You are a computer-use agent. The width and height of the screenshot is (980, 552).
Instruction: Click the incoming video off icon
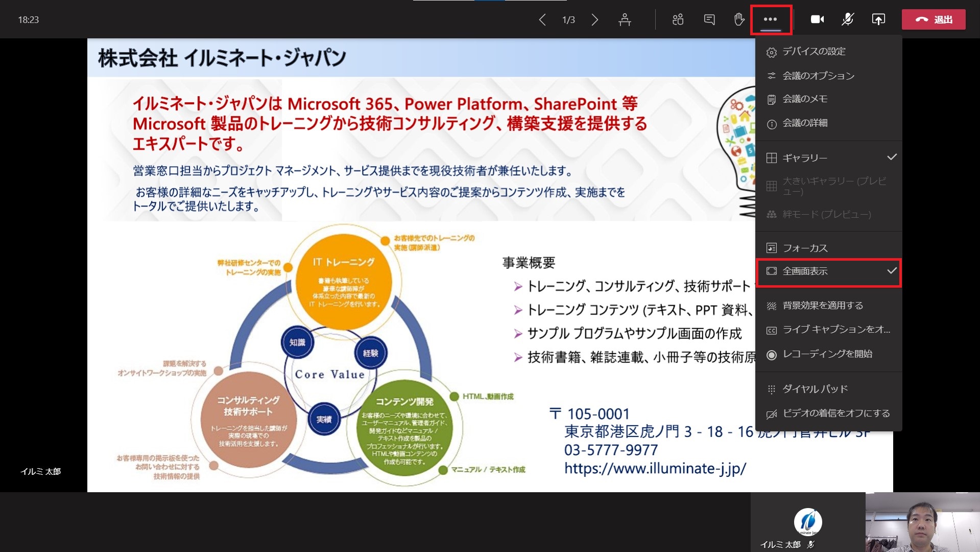772,414
